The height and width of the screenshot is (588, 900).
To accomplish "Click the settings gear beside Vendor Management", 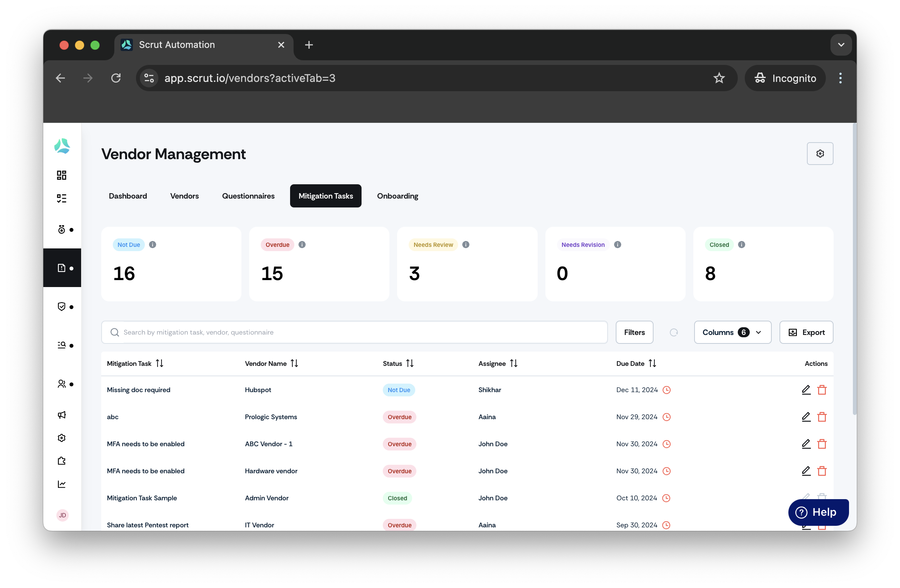I will click(820, 154).
